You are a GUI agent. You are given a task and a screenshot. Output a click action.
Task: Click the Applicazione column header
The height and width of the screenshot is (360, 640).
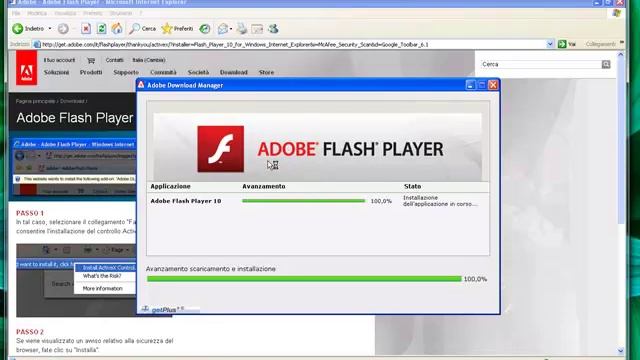click(170, 186)
